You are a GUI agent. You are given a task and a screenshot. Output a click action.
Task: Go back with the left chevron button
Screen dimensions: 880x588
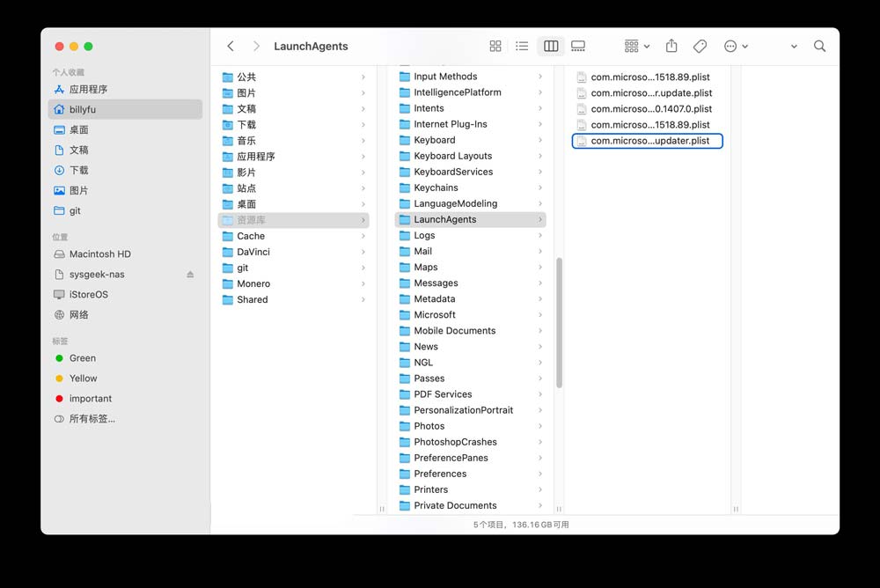(x=231, y=46)
